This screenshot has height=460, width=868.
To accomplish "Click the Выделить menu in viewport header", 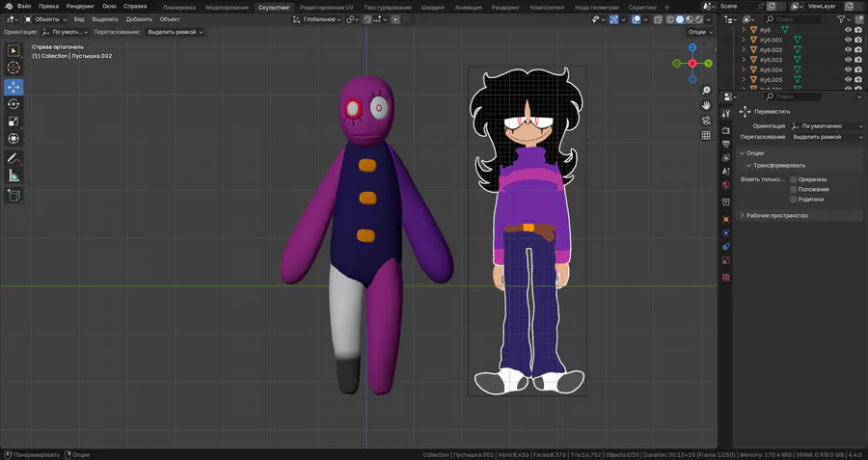I will pos(105,19).
